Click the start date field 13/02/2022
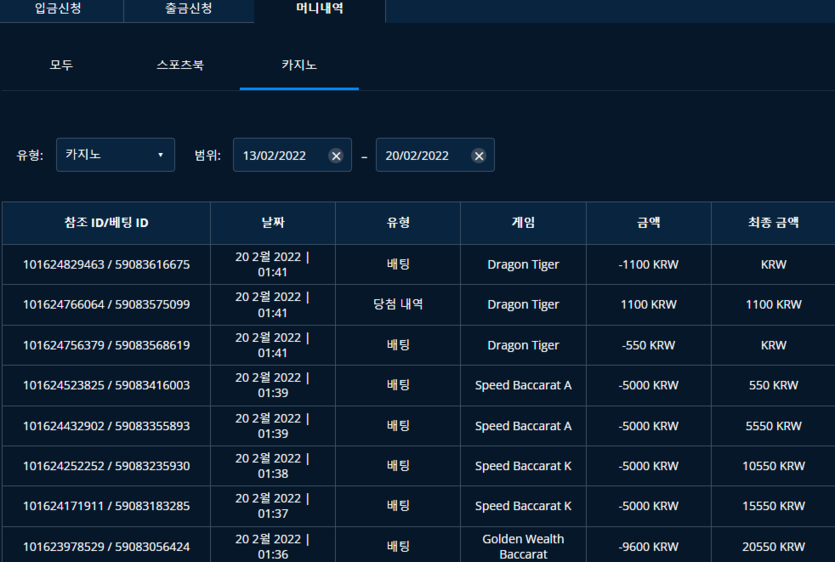835x562 pixels. 292,155
